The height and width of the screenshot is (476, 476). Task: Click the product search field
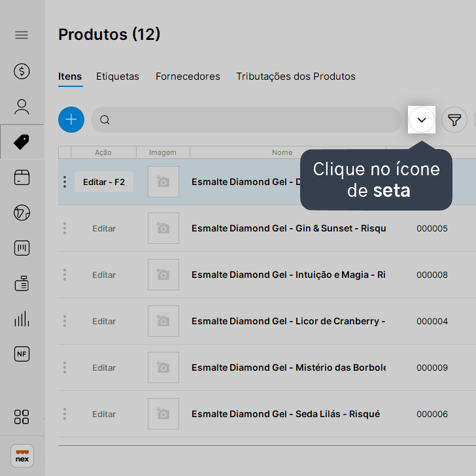[x=246, y=120]
